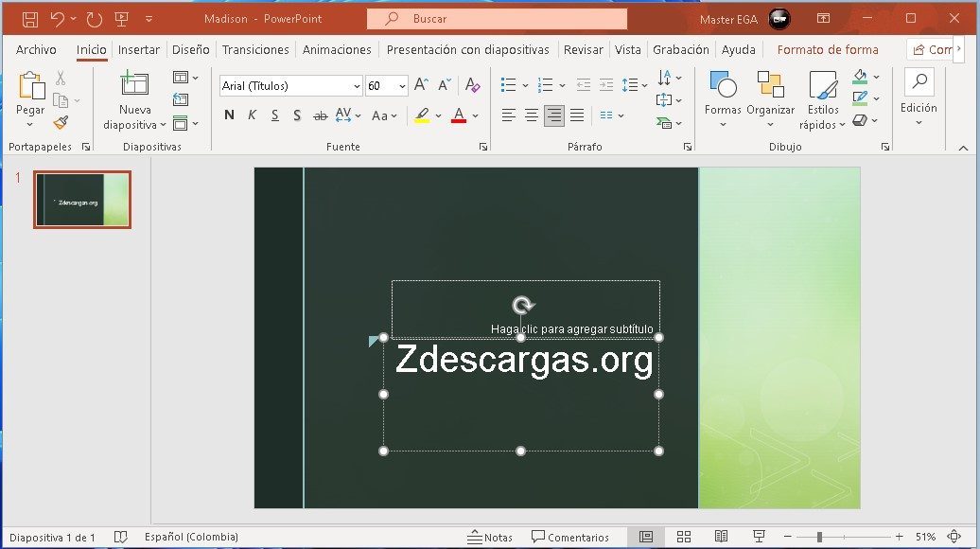Screen dimensions: 980x549
Task: Activate Format Painter brush
Action: (x=61, y=122)
